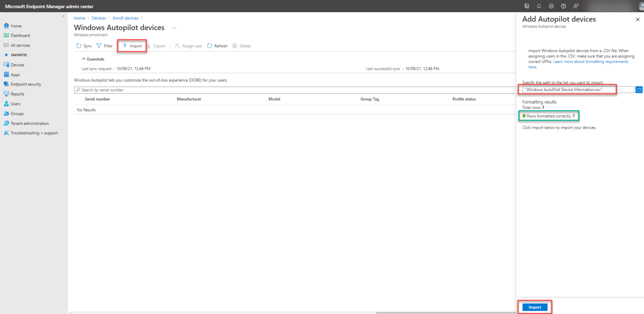
Task: Collapse the Essentials section
Action: (x=83, y=59)
